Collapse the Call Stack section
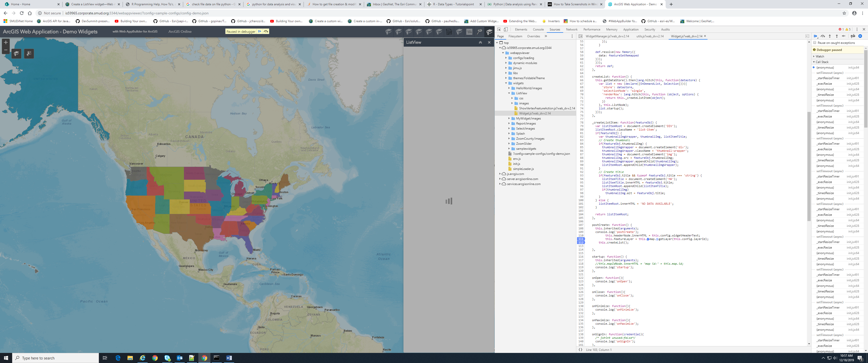Screen dimensions: 868x363 822,62
